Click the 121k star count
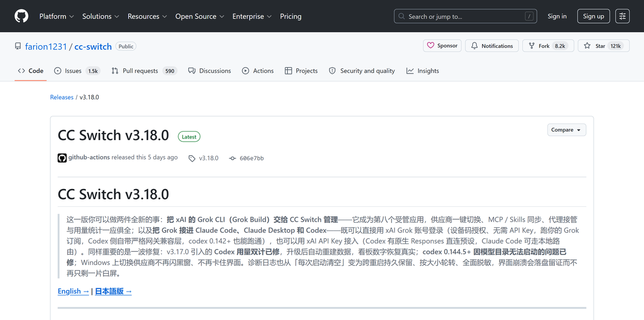 click(616, 46)
